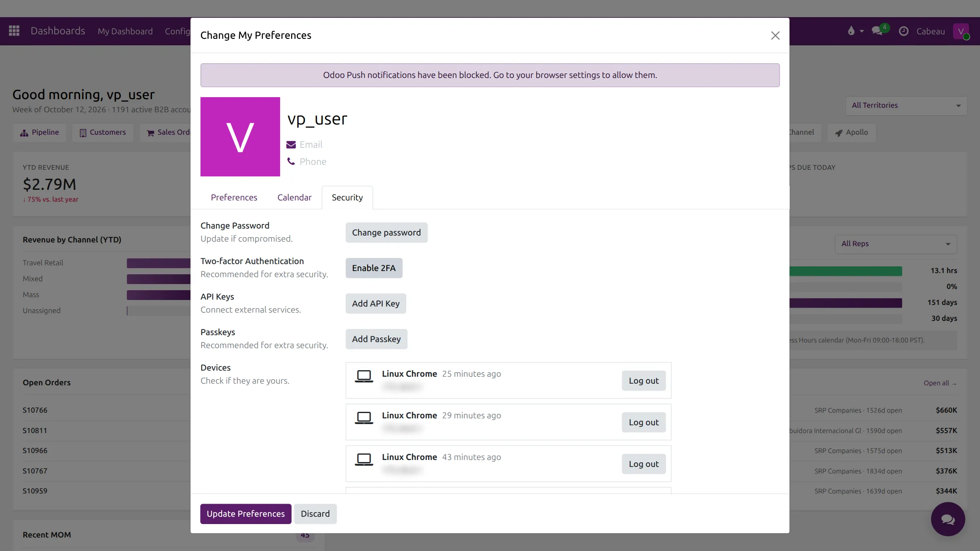Expand the All Reps dropdown
980x551 pixels.
pyautogui.click(x=896, y=244)
